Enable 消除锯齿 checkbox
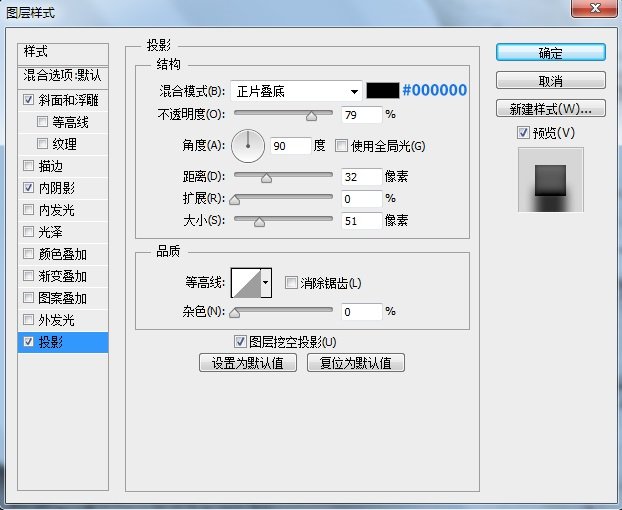622x510 pixels. tap(291, 283)
